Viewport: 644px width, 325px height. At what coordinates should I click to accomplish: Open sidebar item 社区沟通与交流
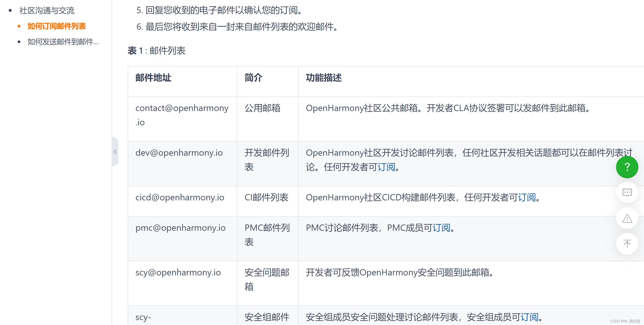click(x=47, y=10)
